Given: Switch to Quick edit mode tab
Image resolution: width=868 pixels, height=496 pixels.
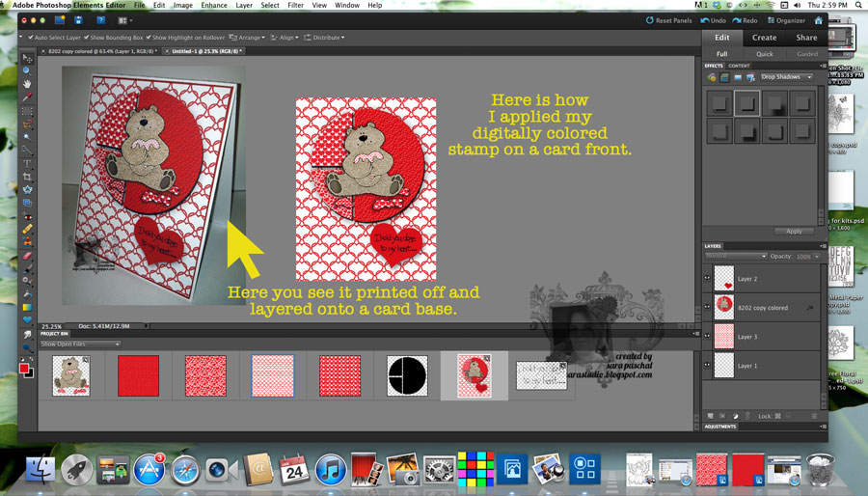Looking at the screenshot, I should tap(765, 54).
